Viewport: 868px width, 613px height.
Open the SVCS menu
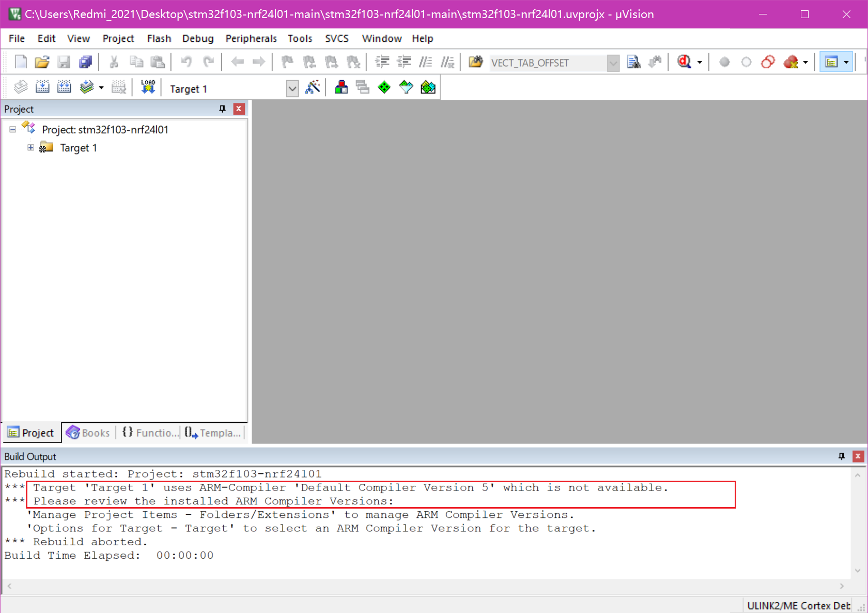point(337,38)
